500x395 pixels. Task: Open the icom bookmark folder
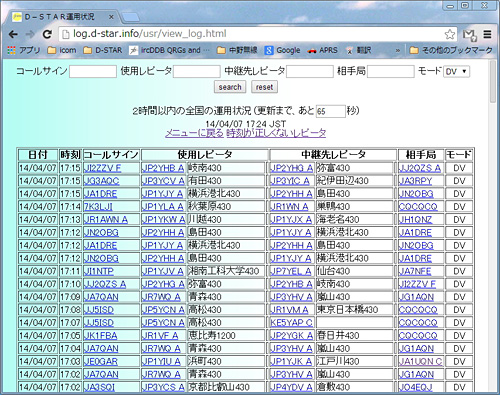coord(62,50)
